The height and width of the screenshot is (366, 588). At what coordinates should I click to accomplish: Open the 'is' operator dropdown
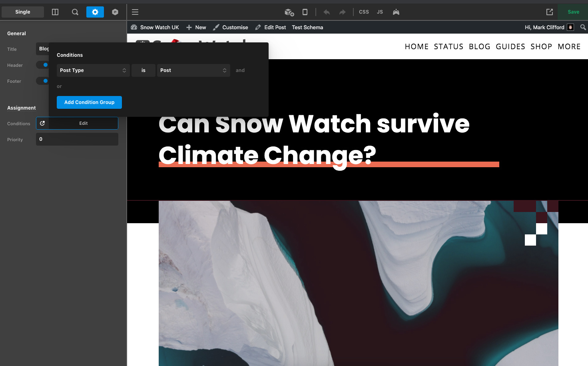tap(144, 70)
